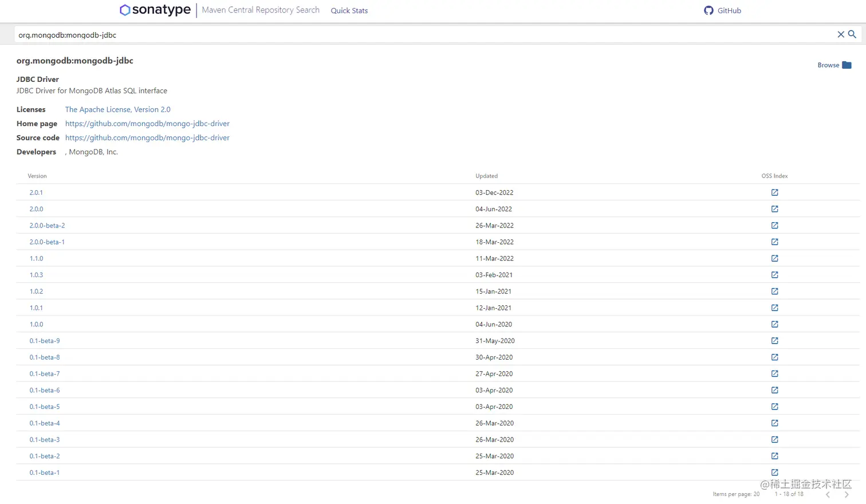Image resolution: width=866 pixels, height=504 pixels.
Task: Click the Updated column header
Action: [x=486, y=176]
